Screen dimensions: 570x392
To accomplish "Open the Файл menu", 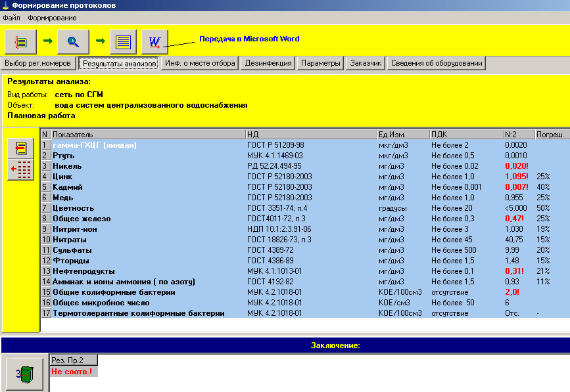I will 11,18.
